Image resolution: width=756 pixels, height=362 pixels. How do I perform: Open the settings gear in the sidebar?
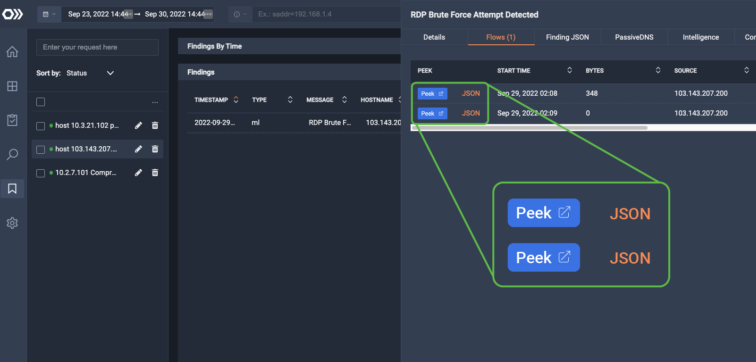12,223
